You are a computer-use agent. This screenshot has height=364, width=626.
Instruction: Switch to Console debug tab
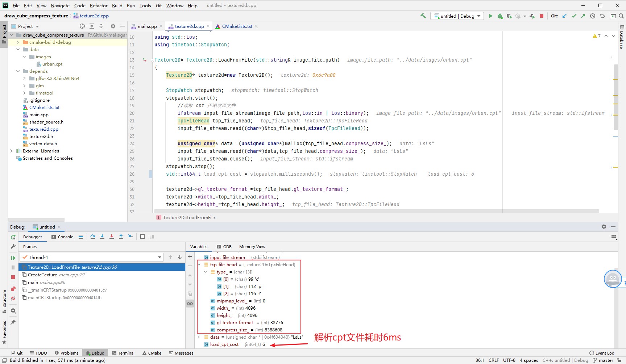[62, 237]
